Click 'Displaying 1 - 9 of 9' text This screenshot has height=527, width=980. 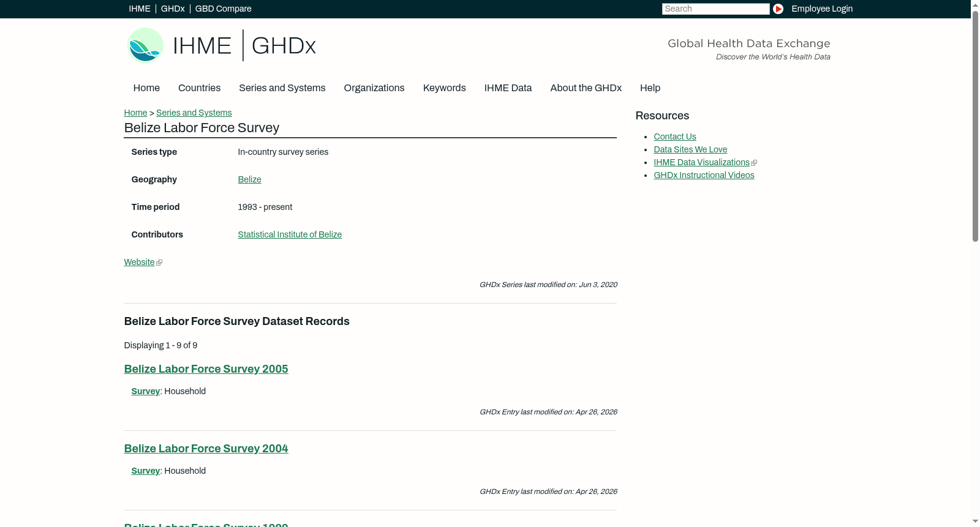coord(160,345)
